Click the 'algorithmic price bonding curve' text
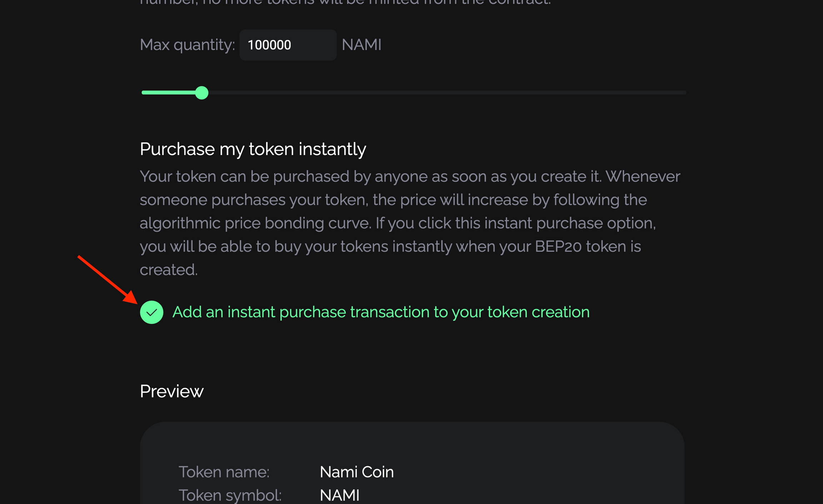The image size is (823, 504). (x=255, y=223)
